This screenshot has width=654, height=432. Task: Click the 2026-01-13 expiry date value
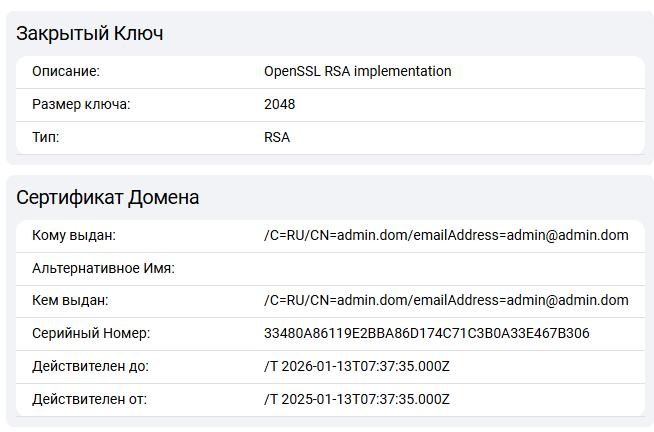(x=357, y=367)
